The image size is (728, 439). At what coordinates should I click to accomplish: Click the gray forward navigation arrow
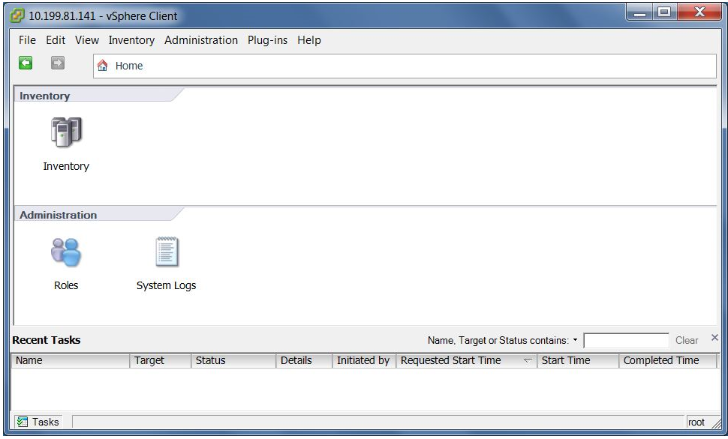(x=58, y=63)
